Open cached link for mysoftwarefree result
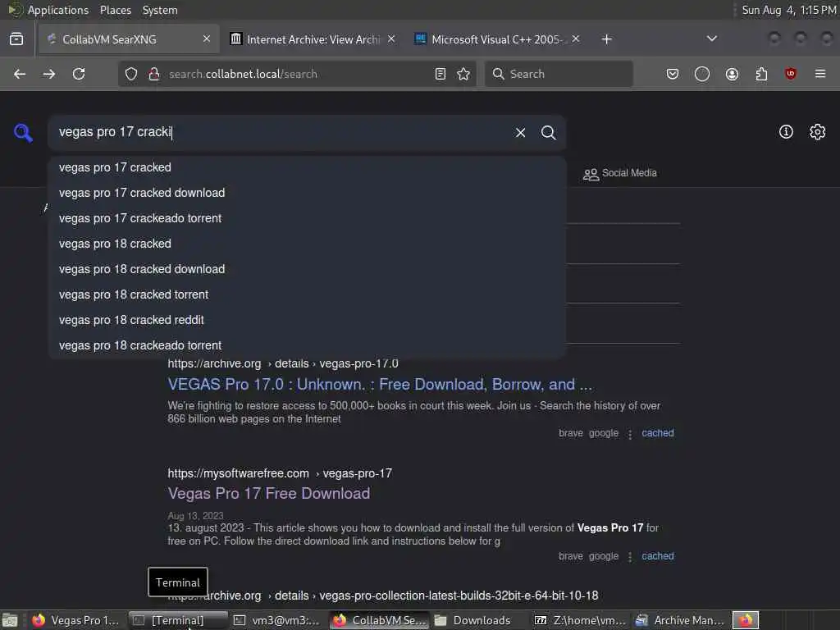Screen dimensions: 840x630 (x=657, y=556)
